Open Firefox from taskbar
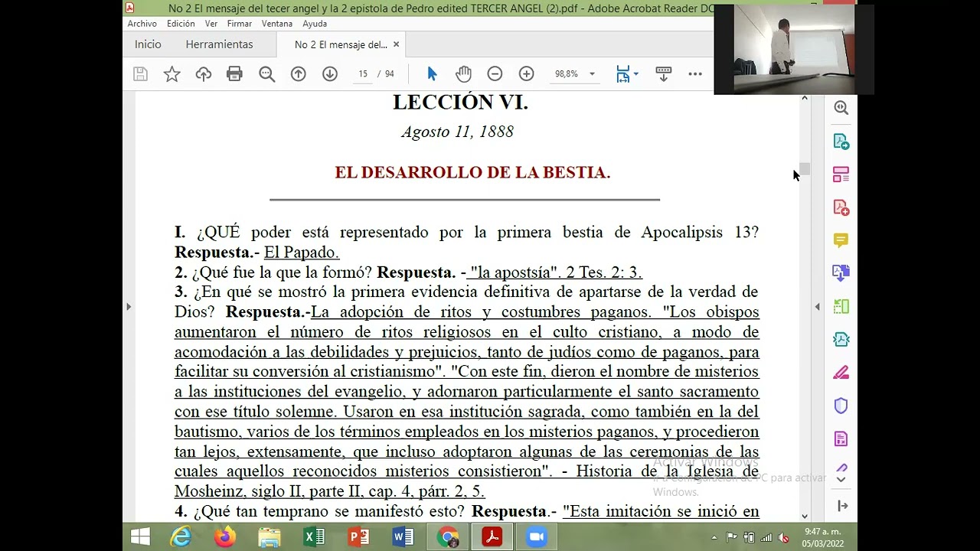Image resolution: width=980 pixels, height=551 pixels. click(225, 537)
